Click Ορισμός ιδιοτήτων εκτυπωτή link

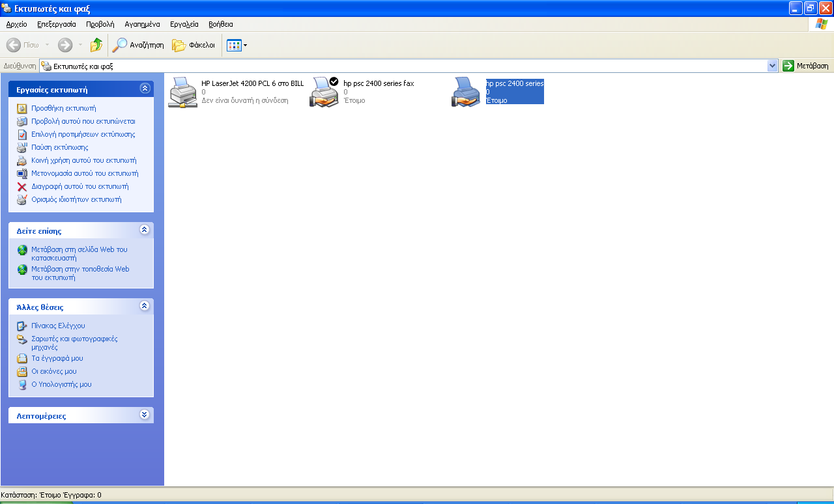[x=76, y=199]
